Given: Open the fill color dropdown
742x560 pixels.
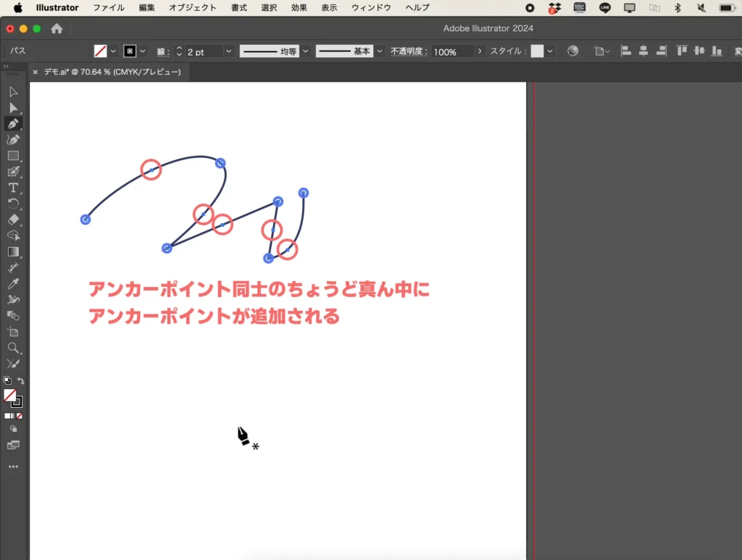Looking at the screenshot, I should (x=113, y=51).
